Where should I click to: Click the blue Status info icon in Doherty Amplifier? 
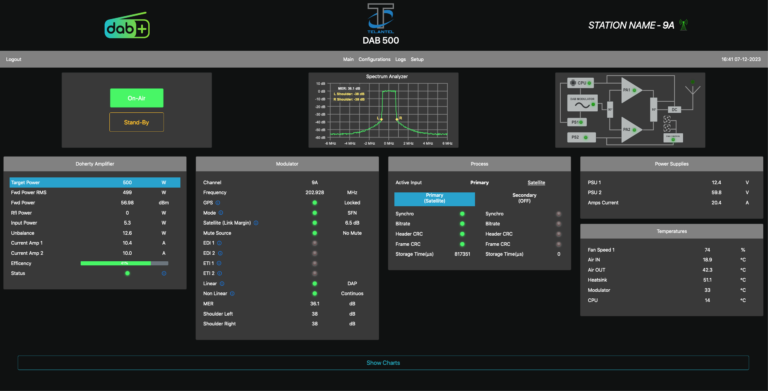tap(164, 273)
